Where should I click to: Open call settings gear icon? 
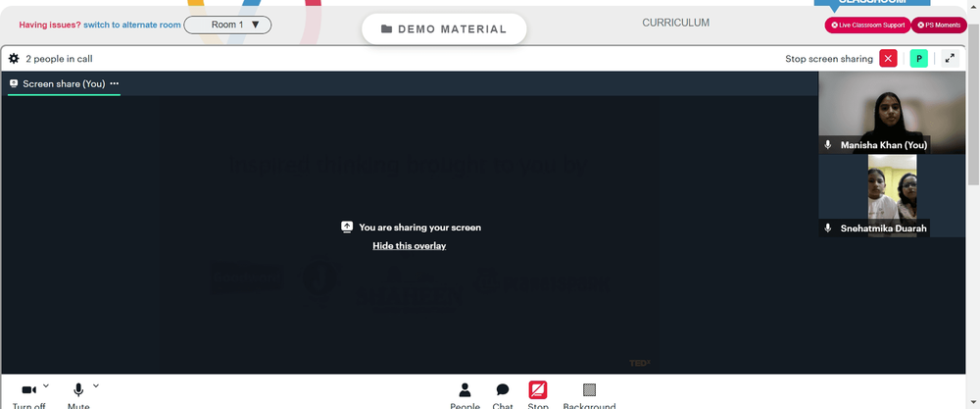pyautogui.click(x=14, y=59)
